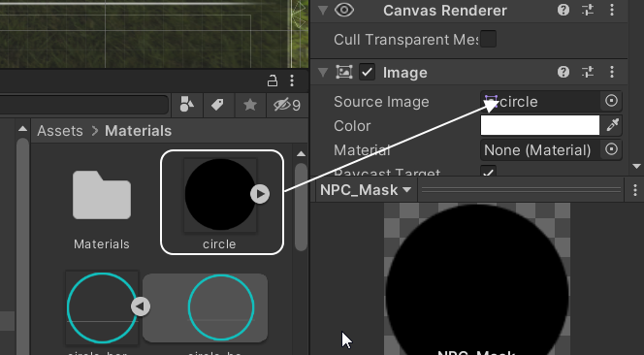Search by Type filter icon

(x=187, y=105)
